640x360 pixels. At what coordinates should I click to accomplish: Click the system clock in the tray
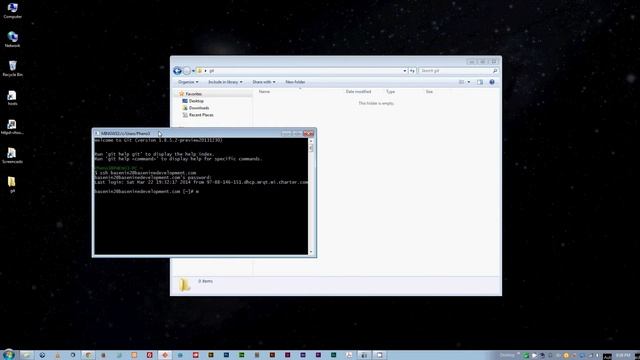(x=623, y=356)
